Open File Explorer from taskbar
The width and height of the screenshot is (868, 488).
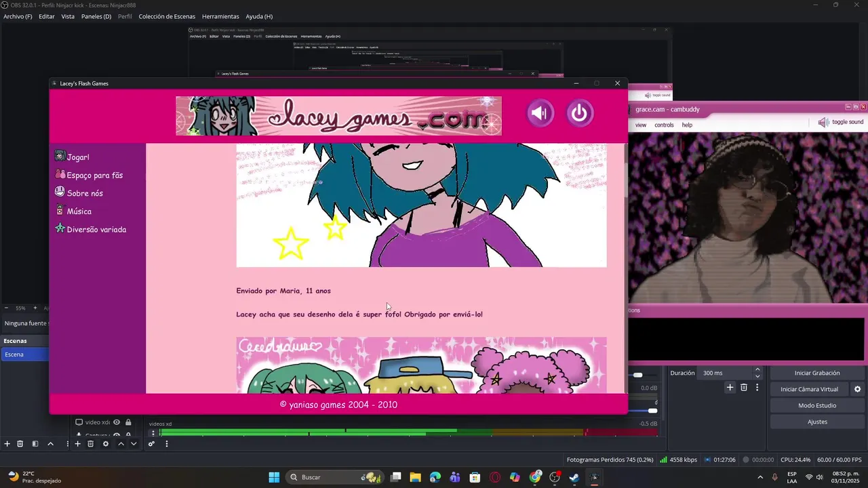[415, 477]
